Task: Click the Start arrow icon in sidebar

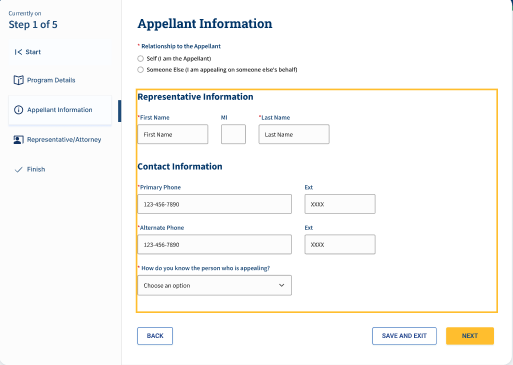Action: (18, 52)
